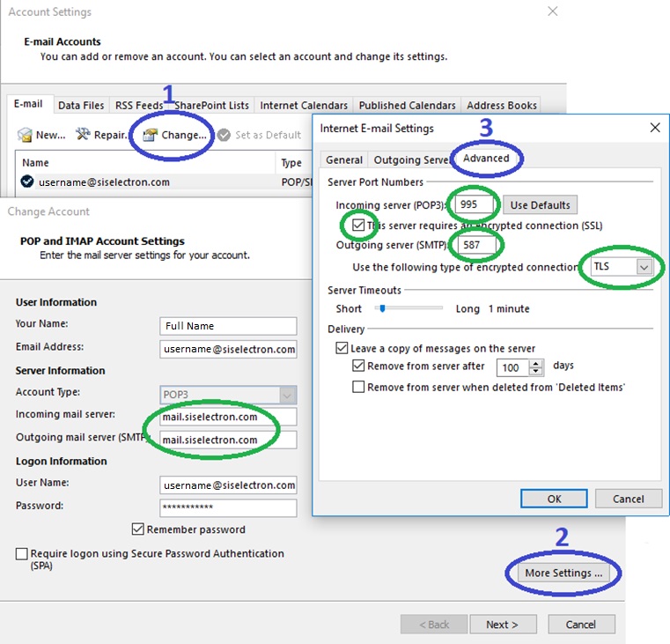Toggle the SSL encrypted connection checkbox
This screenshot has height=644, width=670.
358,225
